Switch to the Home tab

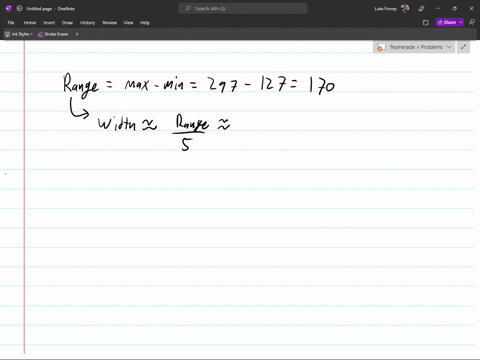tap(30, 23)
